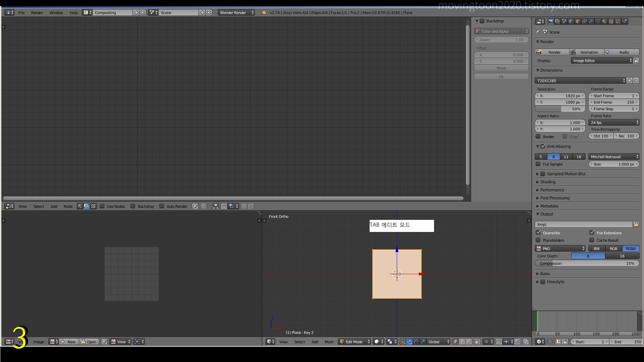644x362 pixels.
Task: Open the Particles properties tab
Action: coord(618,21)
